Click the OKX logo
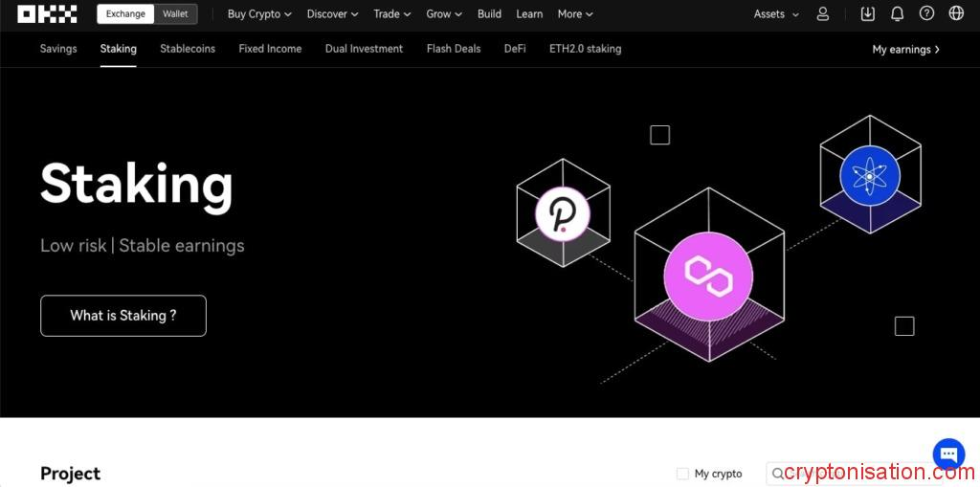The width and height of the screenshot is (980, 487). 47,14
